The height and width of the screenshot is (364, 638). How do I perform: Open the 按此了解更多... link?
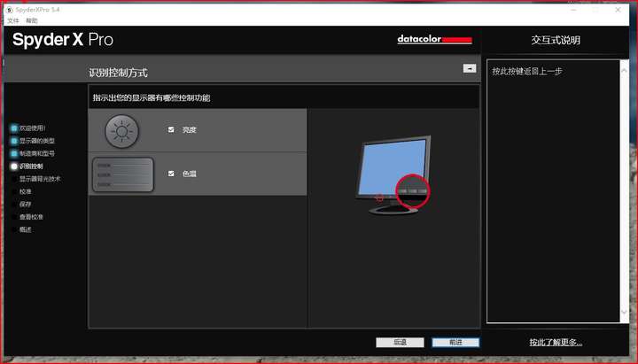pyautogui.click(x=556, y=343)
